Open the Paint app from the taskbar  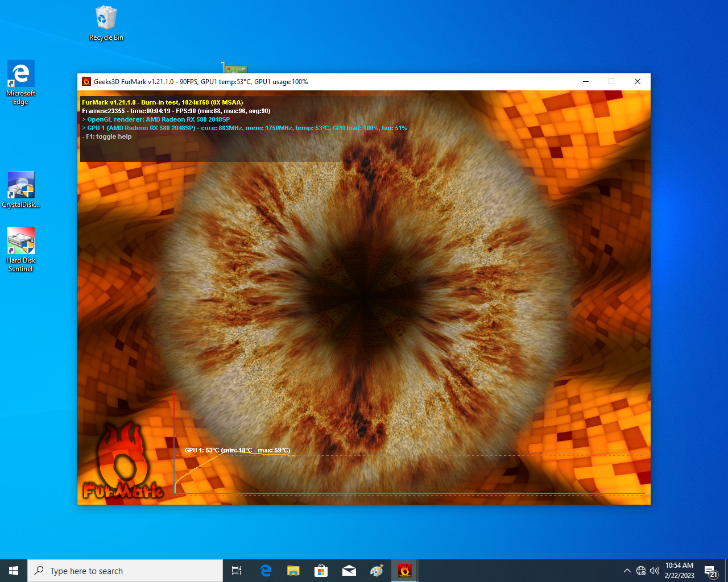(377, 571)
